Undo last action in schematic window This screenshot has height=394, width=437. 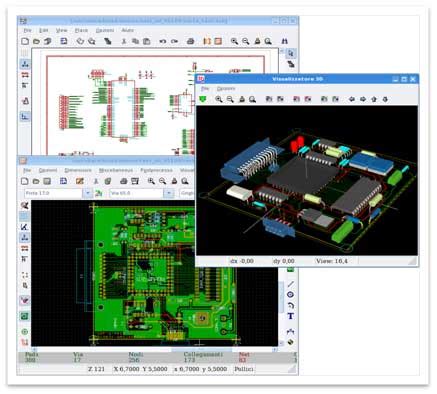(x=163, y=41)
